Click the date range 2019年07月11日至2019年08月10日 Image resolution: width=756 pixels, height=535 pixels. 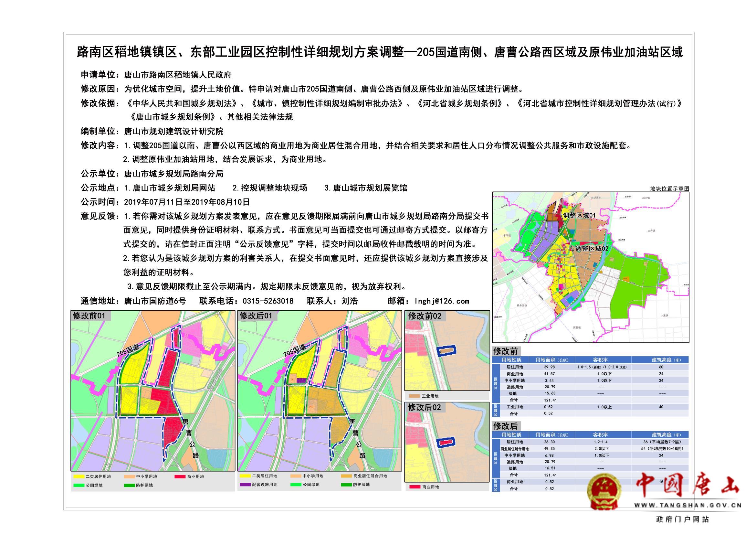[187, 202]
